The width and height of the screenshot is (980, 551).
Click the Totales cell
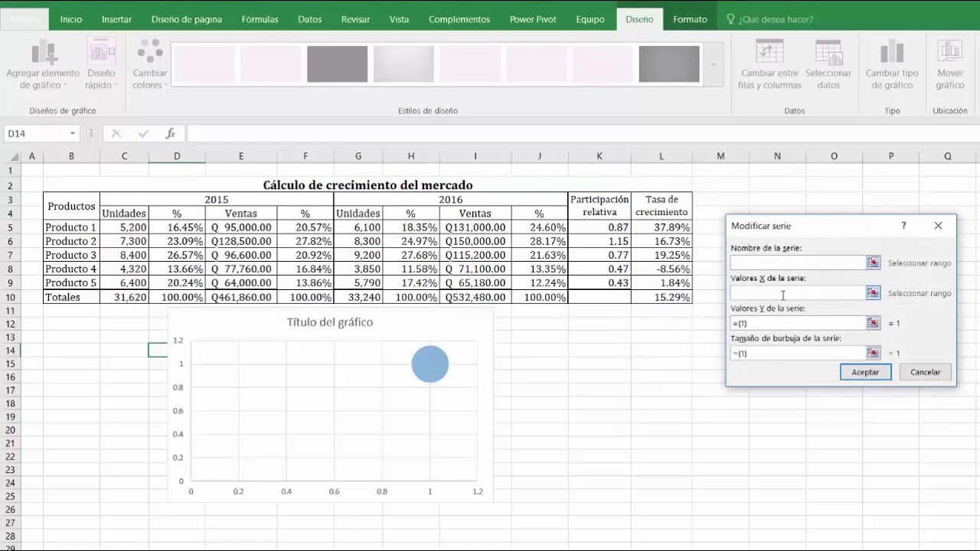coord(71,297)
